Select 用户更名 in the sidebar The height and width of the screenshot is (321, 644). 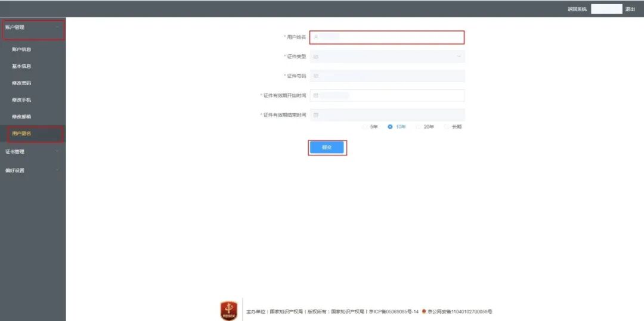33,133
